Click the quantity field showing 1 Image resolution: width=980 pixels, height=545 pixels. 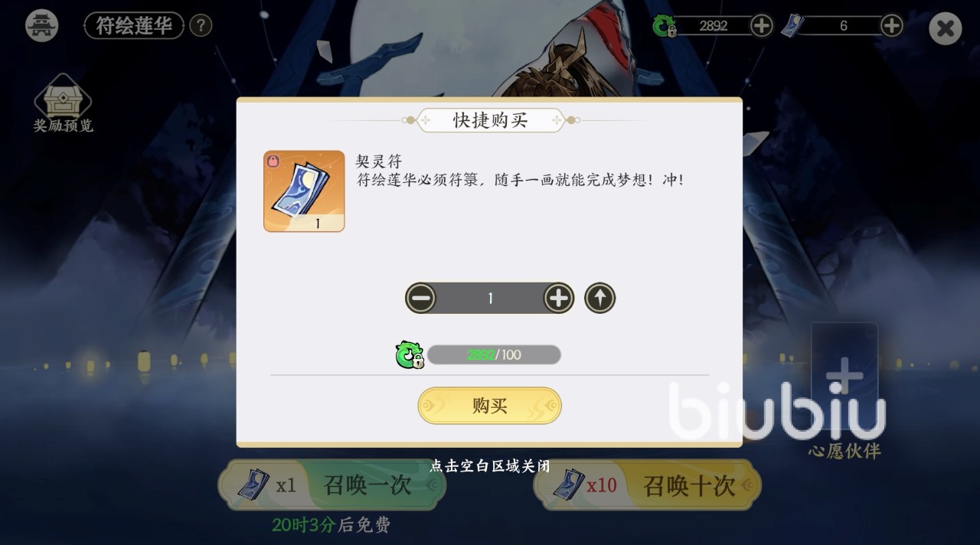coord(490,298)
